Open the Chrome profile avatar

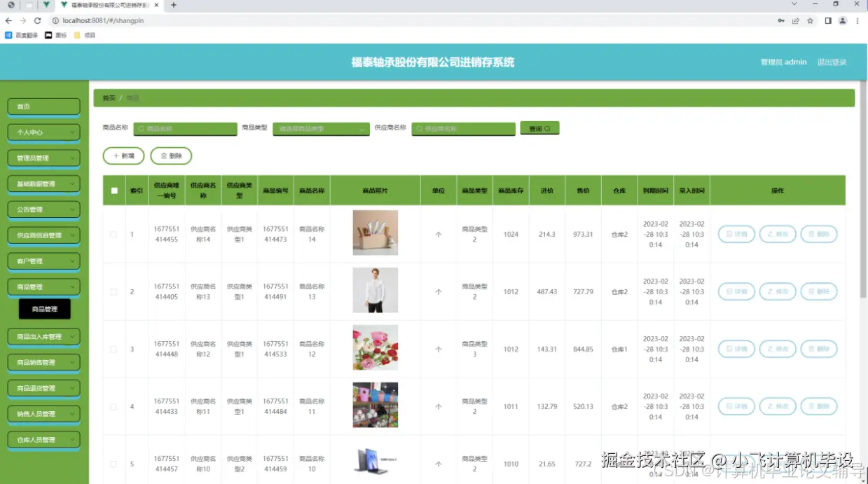pos(843,21)
